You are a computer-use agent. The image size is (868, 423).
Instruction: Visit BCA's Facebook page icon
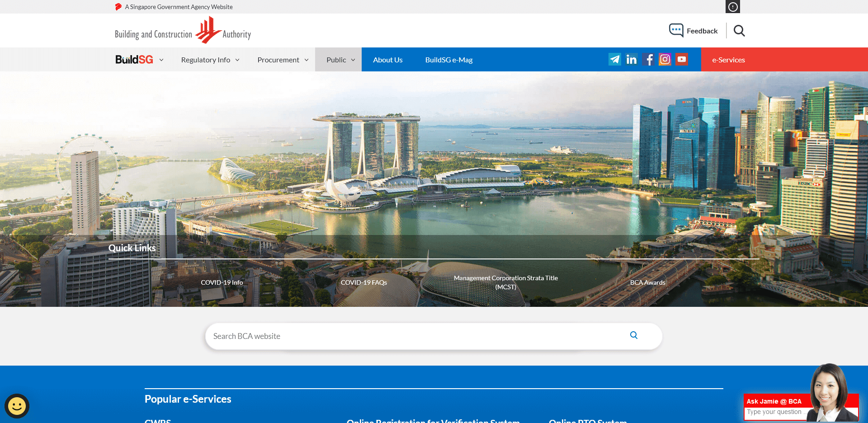click(x=648, y=59)
